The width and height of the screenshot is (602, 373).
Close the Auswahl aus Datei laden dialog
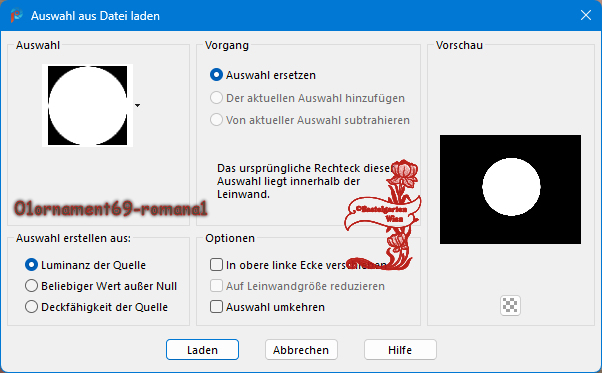[585, 15]
